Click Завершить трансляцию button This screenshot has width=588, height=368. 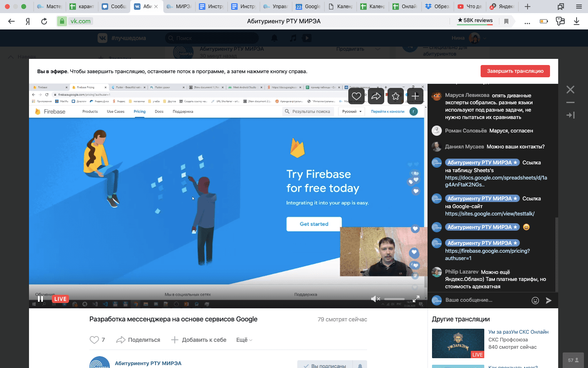515,71
